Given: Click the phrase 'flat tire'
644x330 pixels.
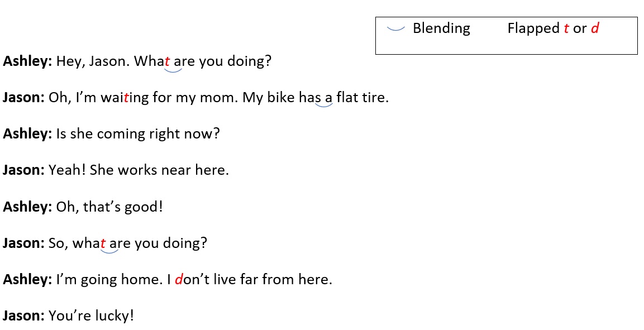Looking at the screenshot, I should coord(361,98).
